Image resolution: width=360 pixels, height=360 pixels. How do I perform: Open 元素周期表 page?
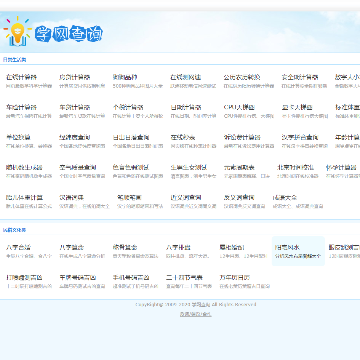tap(239, 167)
